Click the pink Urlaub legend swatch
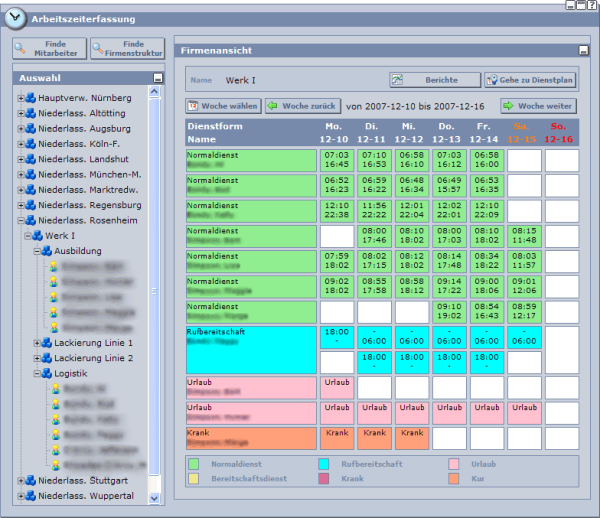600x518 pixels. click(x=454, y=464)
